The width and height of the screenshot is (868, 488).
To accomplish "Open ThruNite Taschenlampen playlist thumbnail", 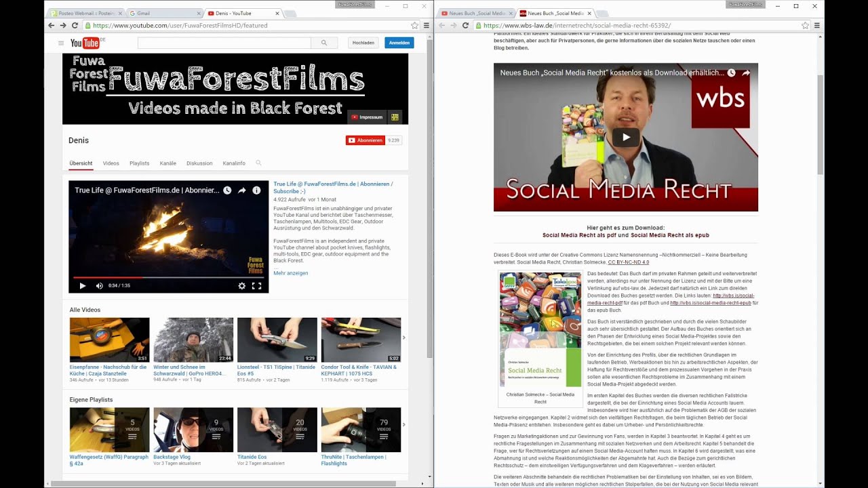I will [x=361, y=430].
